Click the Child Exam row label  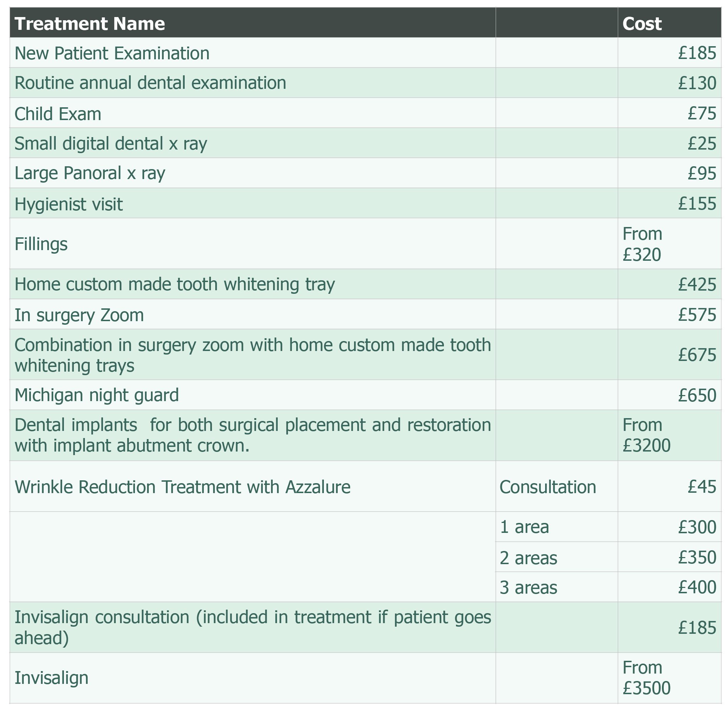(x=58, y=113)
